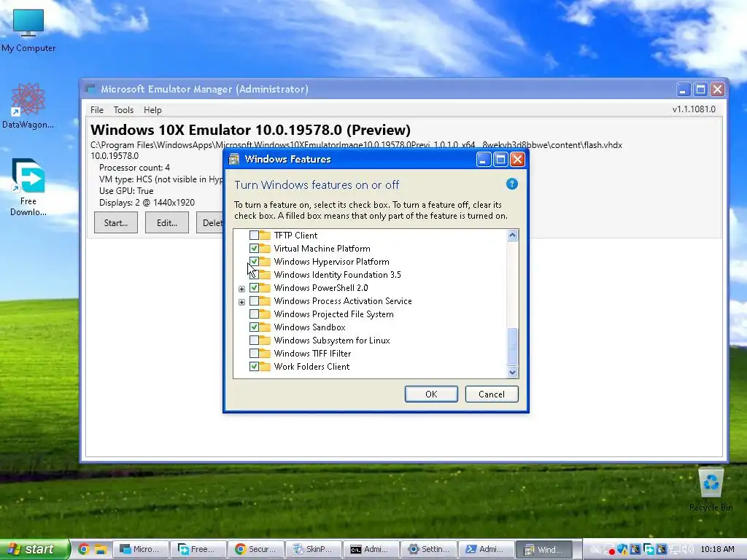Click the Windows Features title bar icon
Viewport: 747px width, 560px height.
pos(234,159)
